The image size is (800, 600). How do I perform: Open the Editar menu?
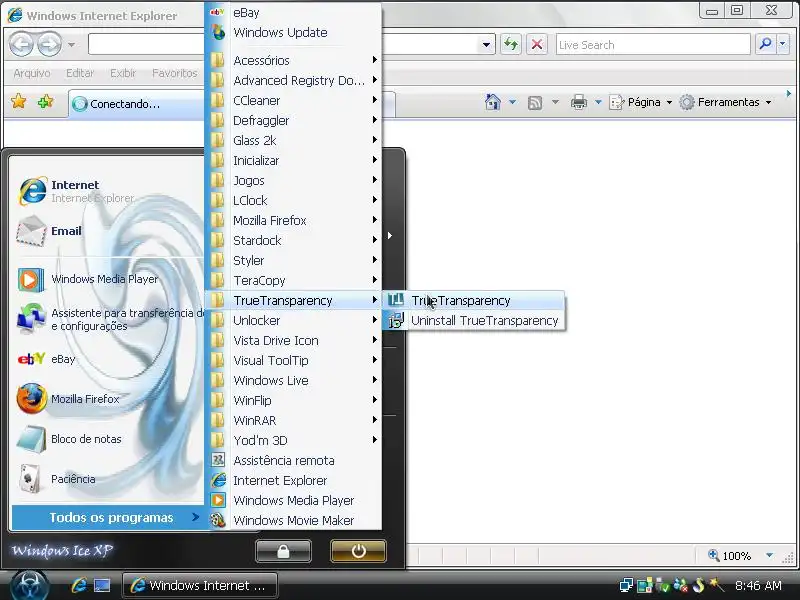[80, 73]
